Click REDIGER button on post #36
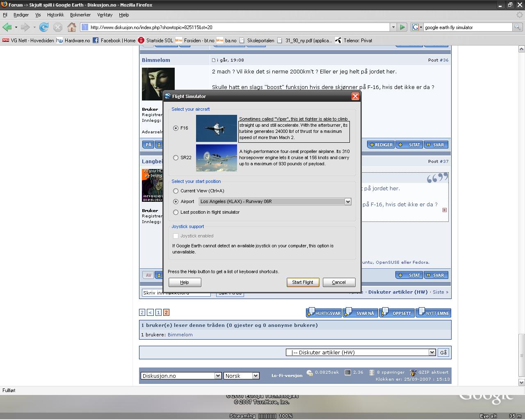Viewport: 525px width, 420px height. click(x=381, y=145)
